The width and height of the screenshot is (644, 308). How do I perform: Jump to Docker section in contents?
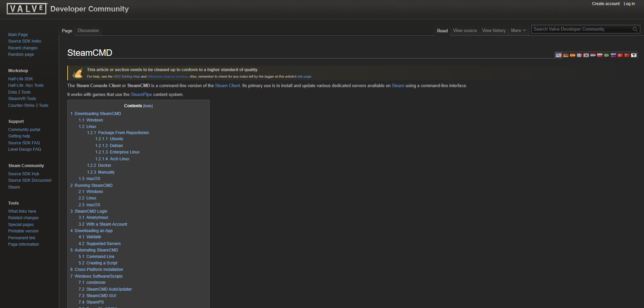[104, 165]
